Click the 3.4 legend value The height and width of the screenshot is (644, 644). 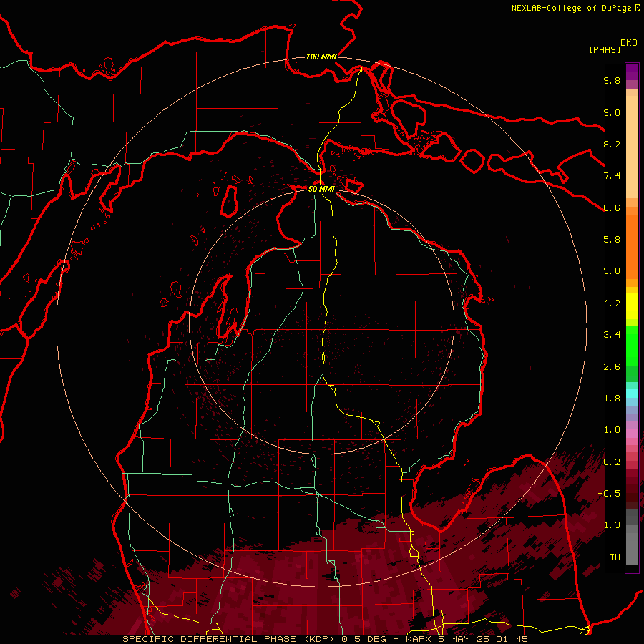612,335
